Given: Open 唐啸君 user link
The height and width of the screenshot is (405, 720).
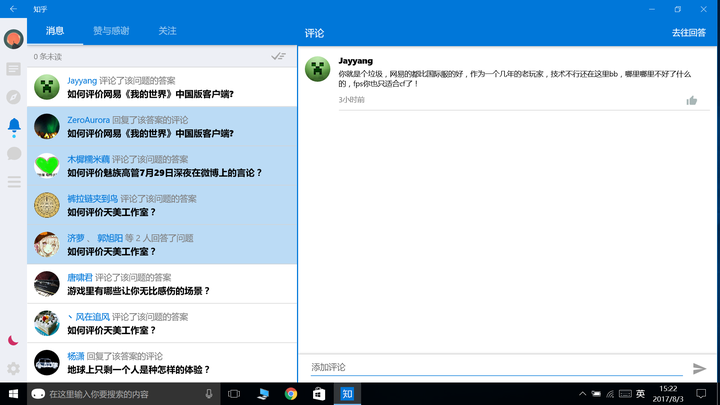Looking at the screenshot, I should [80, 277].
